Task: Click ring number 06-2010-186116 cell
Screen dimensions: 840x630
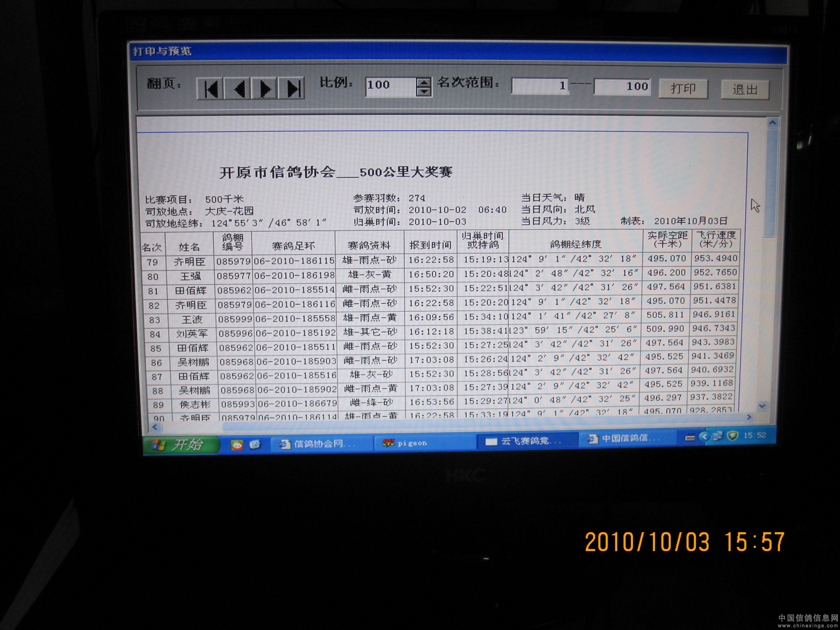Action: coord(295,304)
